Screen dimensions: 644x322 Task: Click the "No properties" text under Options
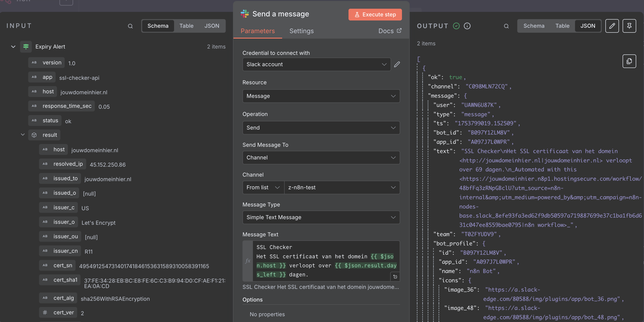[x=267, y=314]
